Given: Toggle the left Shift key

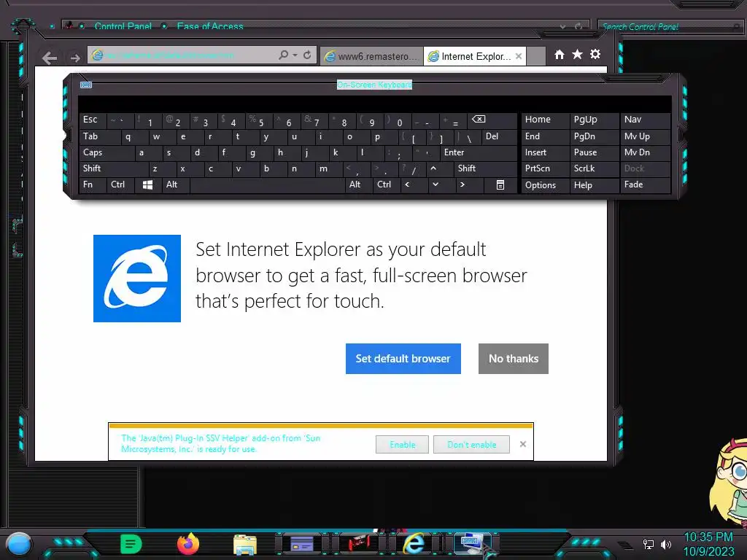Looking at the screenshot, I should (113, 168).
